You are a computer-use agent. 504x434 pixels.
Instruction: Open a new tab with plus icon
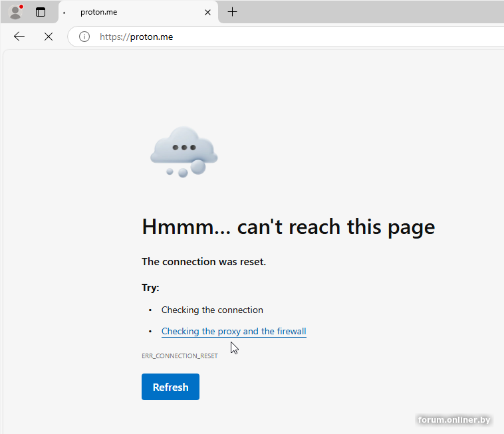coord(232,12)
